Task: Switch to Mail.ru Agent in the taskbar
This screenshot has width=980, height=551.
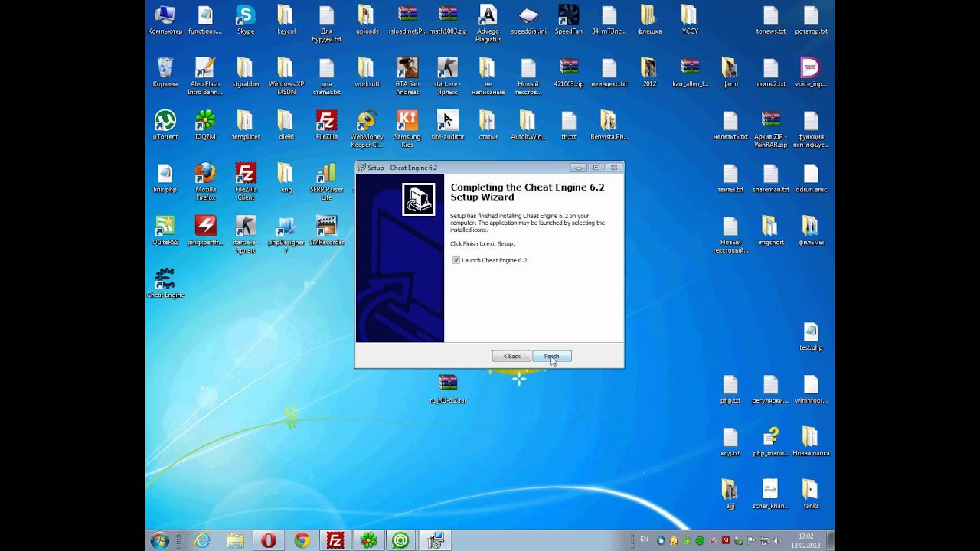Action: (x=400, y=540)
